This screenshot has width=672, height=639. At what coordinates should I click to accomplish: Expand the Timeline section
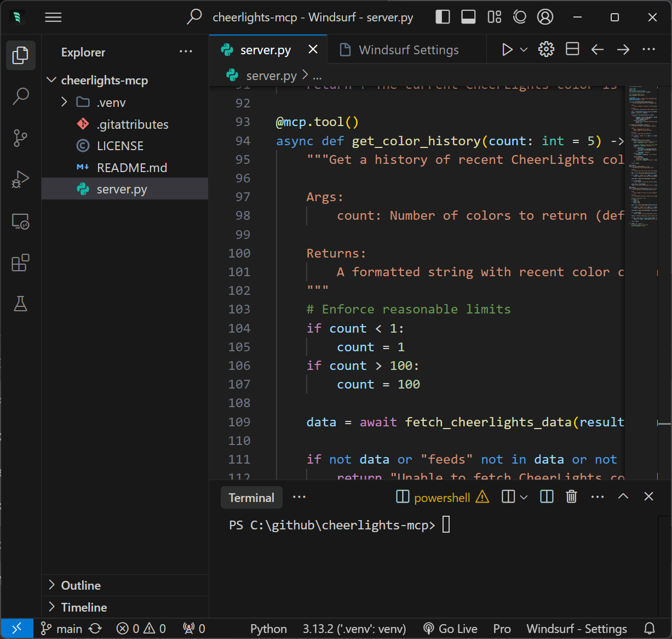(125, 607)
